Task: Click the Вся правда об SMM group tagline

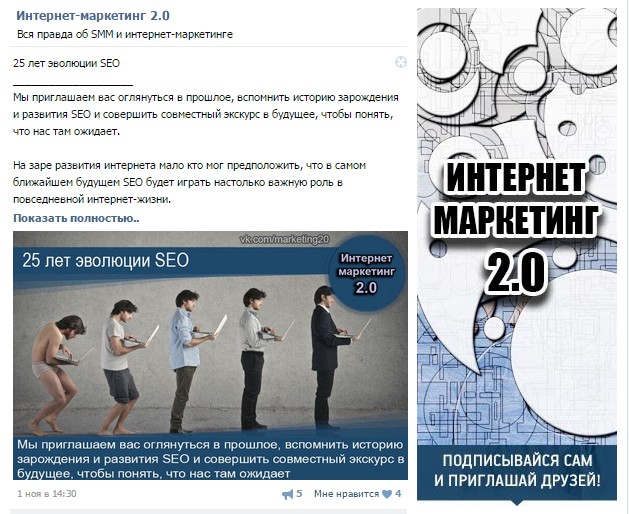Action: click(125, 35)
